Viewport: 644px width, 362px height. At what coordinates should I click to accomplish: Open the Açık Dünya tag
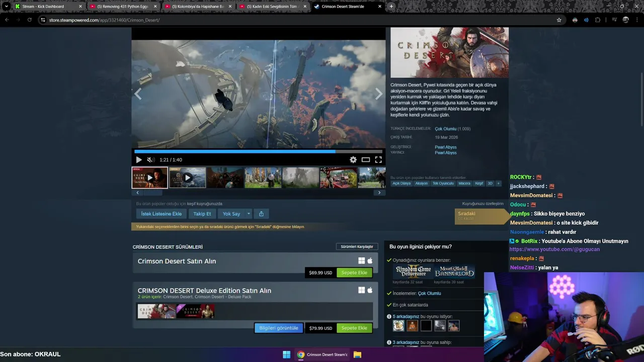click(401, 184)
